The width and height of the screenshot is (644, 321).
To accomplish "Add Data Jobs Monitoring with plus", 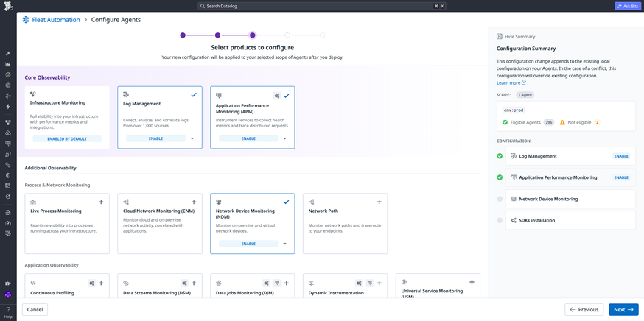I will pyautogui.click(x=287, y=283).
